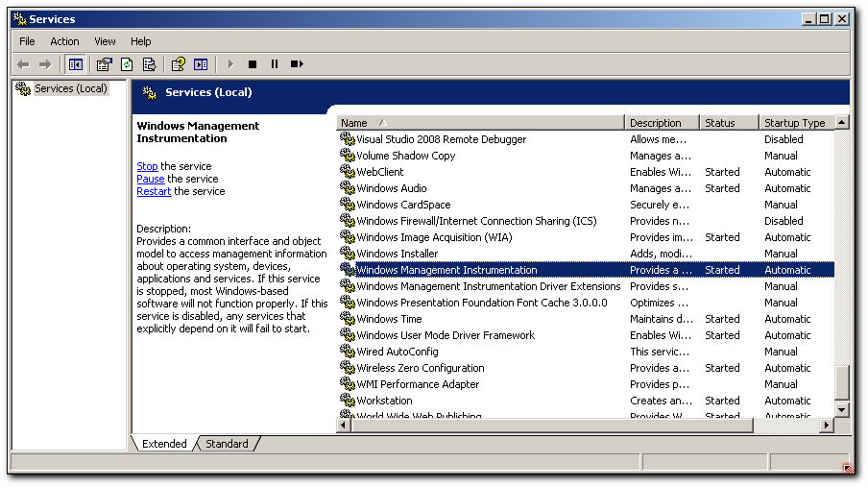Switch to the Extended tab

(x=164, y=444)
